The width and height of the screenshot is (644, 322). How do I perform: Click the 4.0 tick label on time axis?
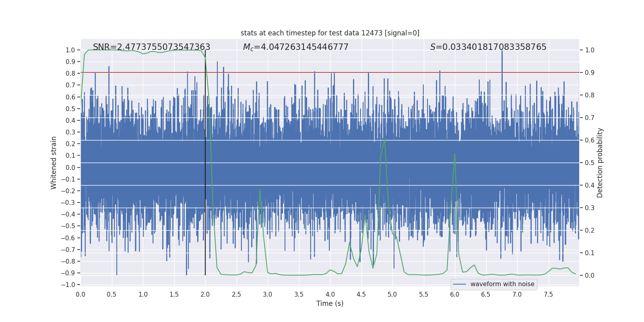[330, 295]
